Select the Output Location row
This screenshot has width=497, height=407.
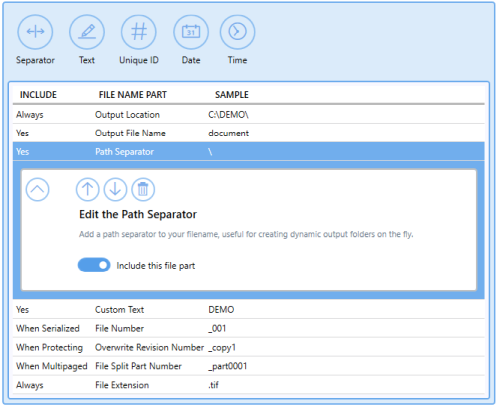point(249,115)
